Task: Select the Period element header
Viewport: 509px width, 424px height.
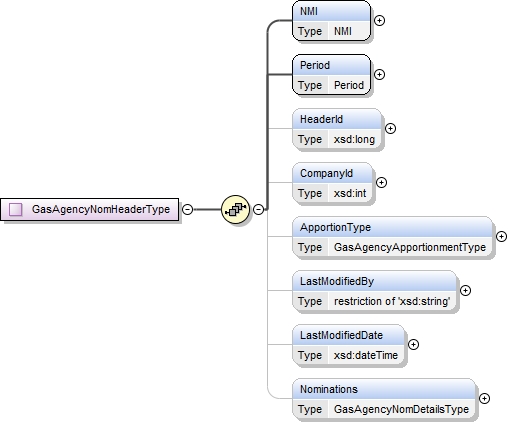Action: (x=331, y=65)
